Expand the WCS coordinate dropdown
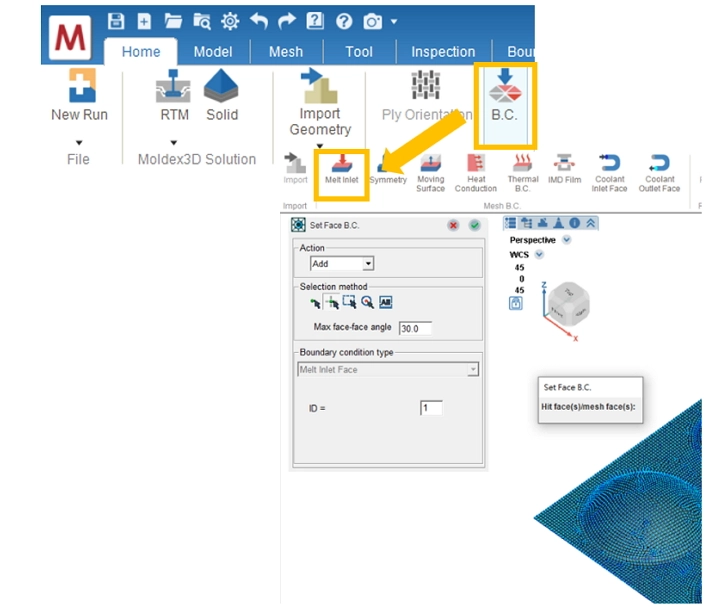Screen dimensions: 728x607 [x=539, y=255]
